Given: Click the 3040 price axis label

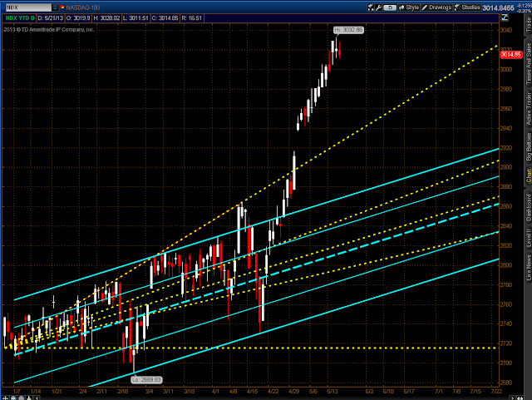Looking at the screenshot, I should (506, 30).
